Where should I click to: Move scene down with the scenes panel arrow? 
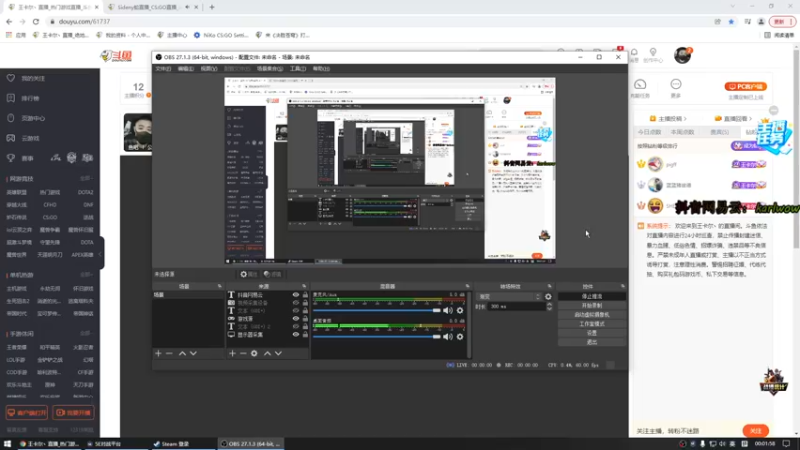(193, 353)
